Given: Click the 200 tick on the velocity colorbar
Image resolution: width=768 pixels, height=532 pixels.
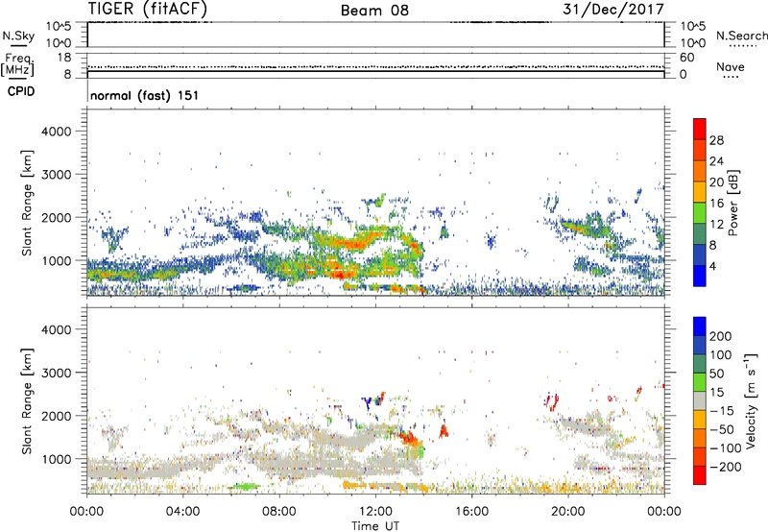Looking at the screenshot, I should pos(721,336).
